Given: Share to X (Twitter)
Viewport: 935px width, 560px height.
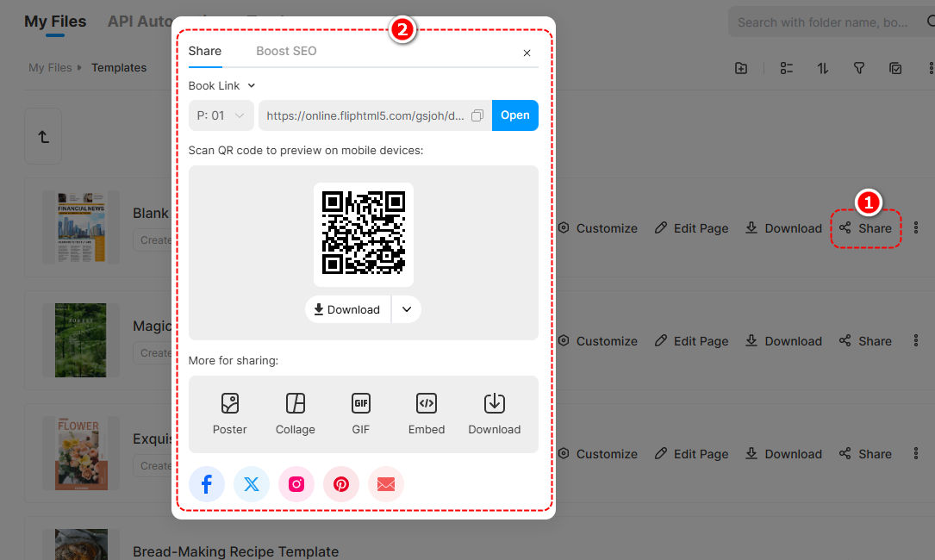Looking at the screenshot, I should click(252, 484).
